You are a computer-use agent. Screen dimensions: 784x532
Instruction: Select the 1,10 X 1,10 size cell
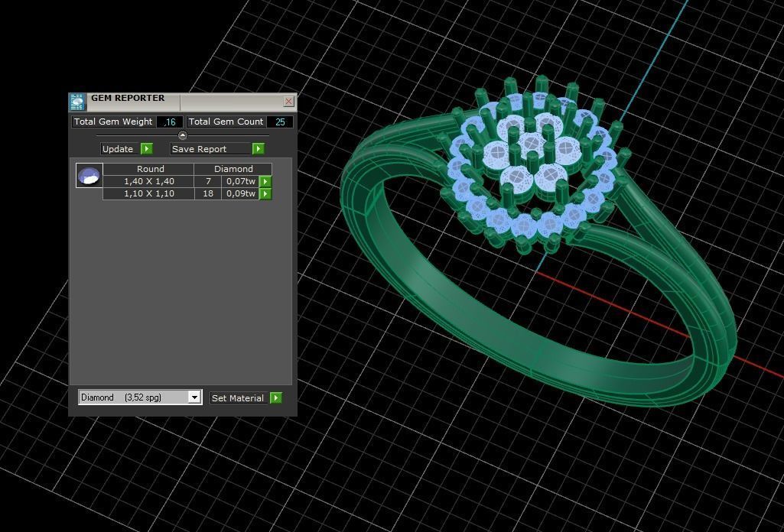coord(148,194)
